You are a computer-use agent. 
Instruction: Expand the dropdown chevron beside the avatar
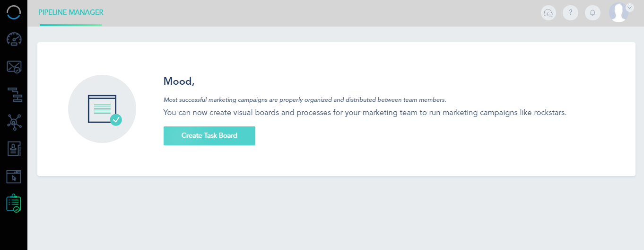(629, 7)
